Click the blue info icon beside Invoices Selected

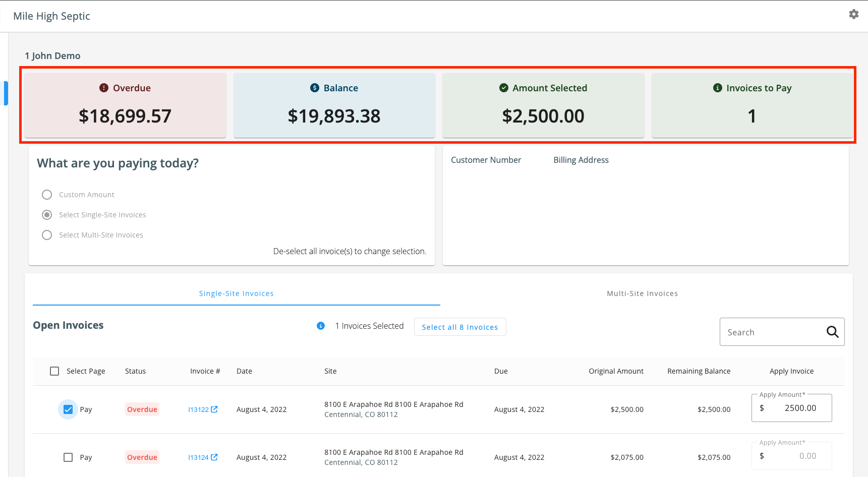pos(321,326)
